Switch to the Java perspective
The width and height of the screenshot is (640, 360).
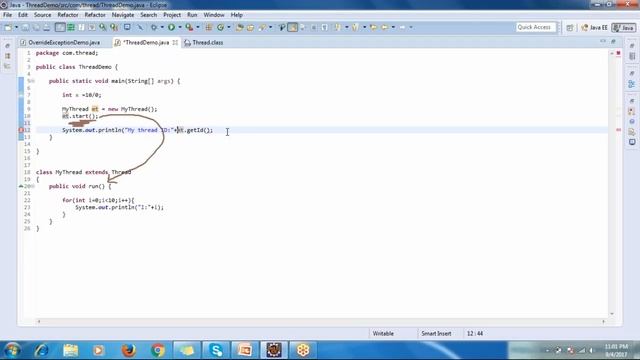[x=624, y=28]
